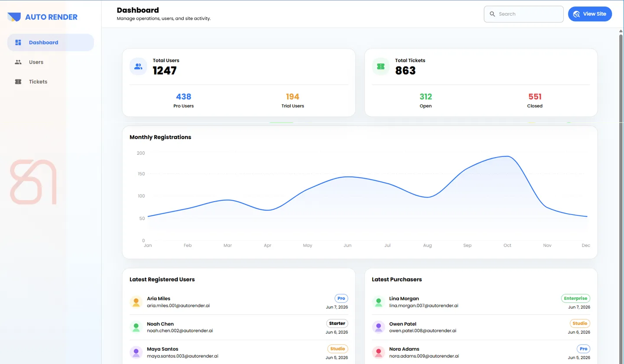This screenshot has height=364, width=624.
Task: Click the Enterprise badge for Lina Morgan
Action: coord(575,298)
